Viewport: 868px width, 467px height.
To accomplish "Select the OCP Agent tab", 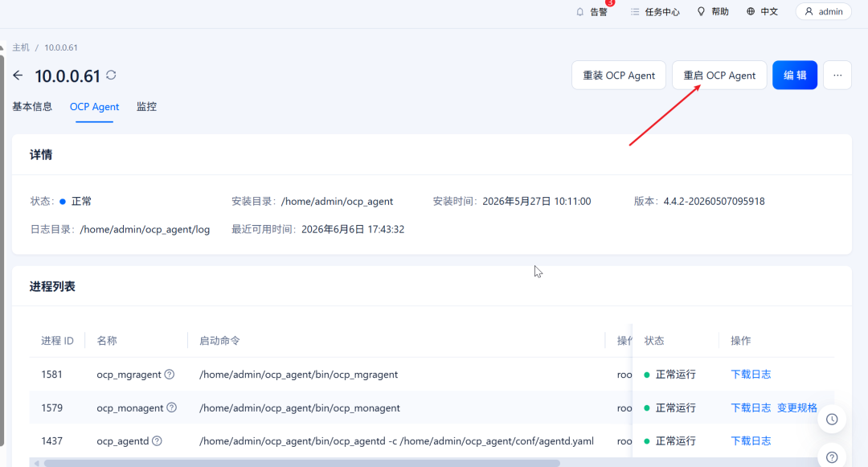I will (x=94, y=107).
